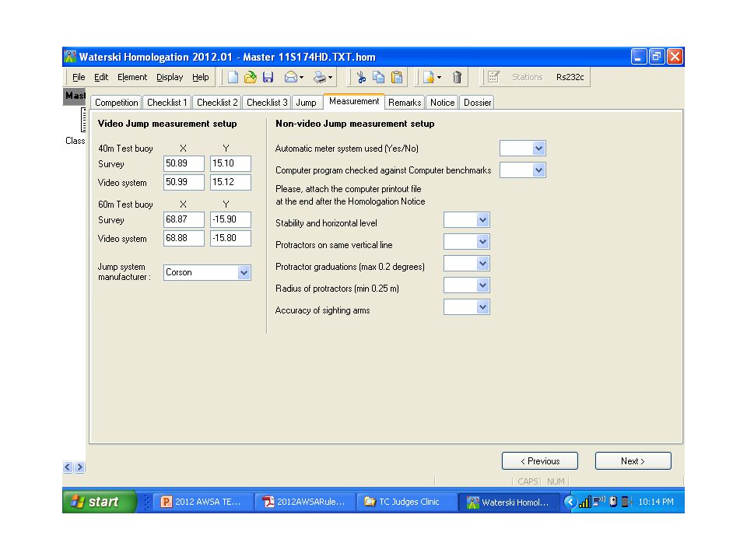Switch to the Remarks tab
Image resolution: width=747 pixels, height=560 pixels.
click(405, 103)
